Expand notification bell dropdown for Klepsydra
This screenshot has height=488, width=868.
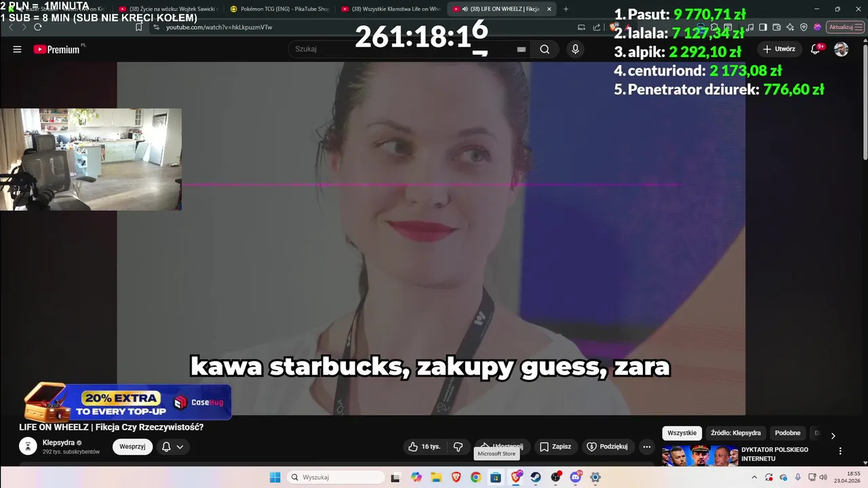(173, 447)
